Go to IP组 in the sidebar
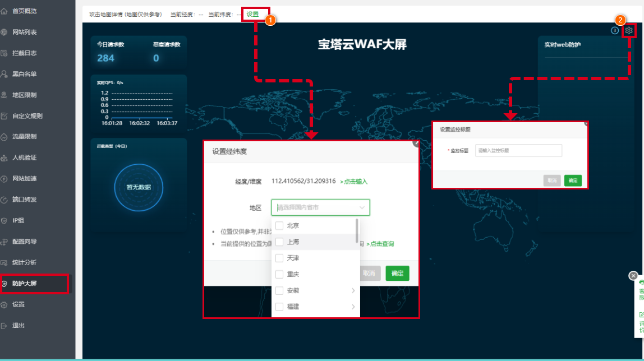 point(18,220)
